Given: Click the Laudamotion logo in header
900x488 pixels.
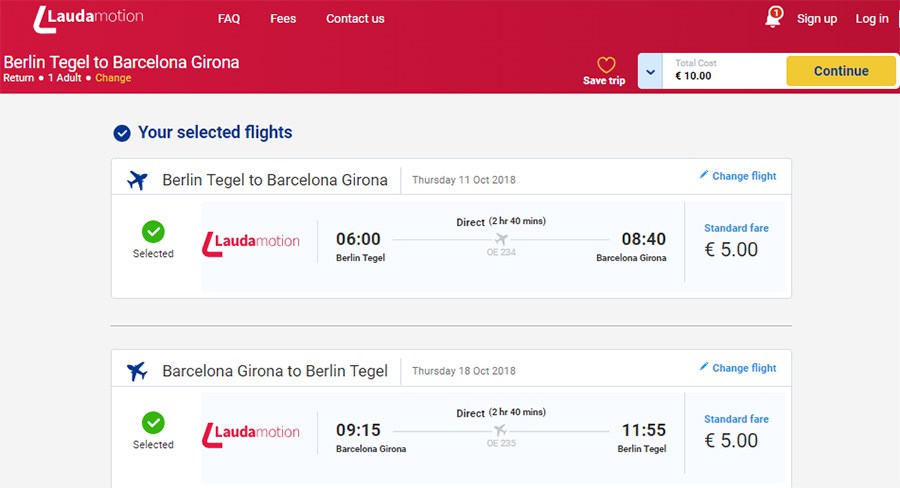Looking at the screenshot, I should tap(88, 18).
